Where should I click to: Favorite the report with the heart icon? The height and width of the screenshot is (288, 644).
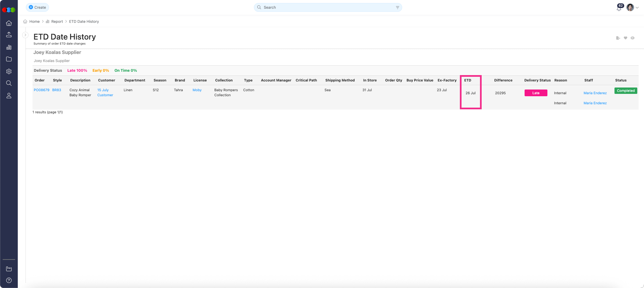coord(625,38)
